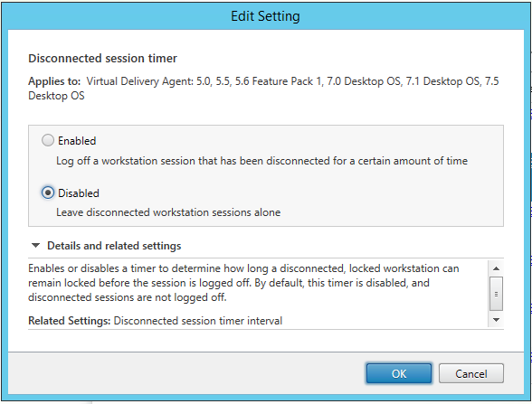
Task: Click the bold 'Applies to:' label
Action: tap(54, 81)
